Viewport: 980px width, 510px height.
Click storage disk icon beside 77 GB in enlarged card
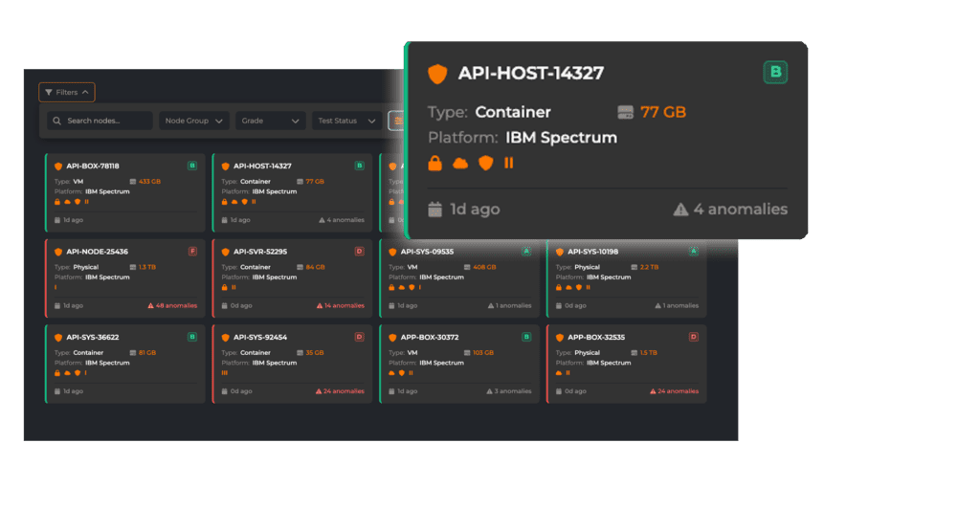point(625,113)
